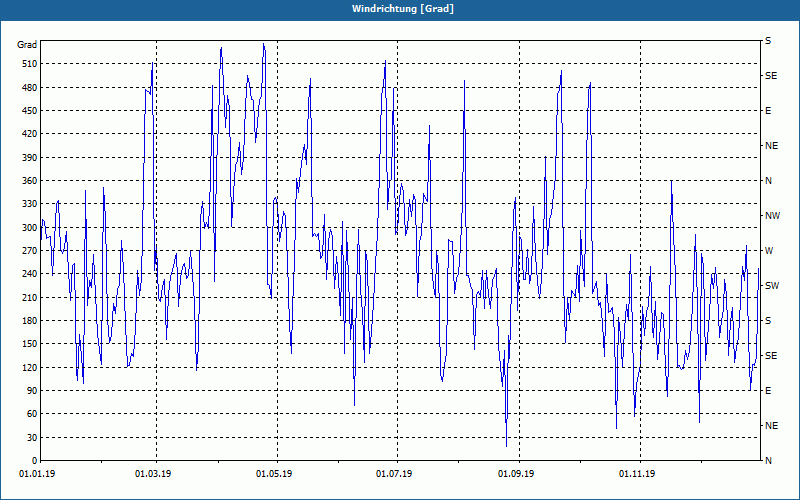Click the SW compass label on right axis

pyautogui.click(x=772, y=286)
